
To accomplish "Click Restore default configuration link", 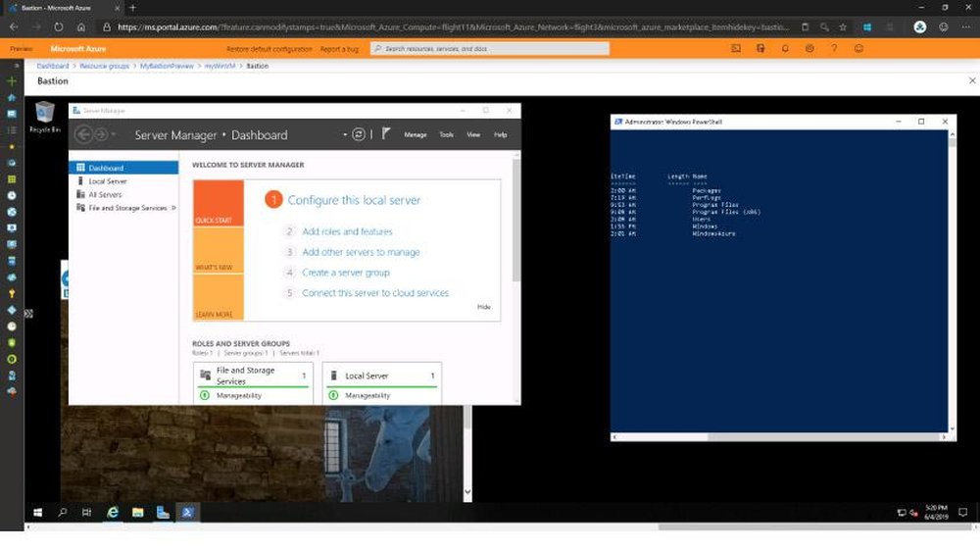I will pyautogui.click(x=269, y=49).
